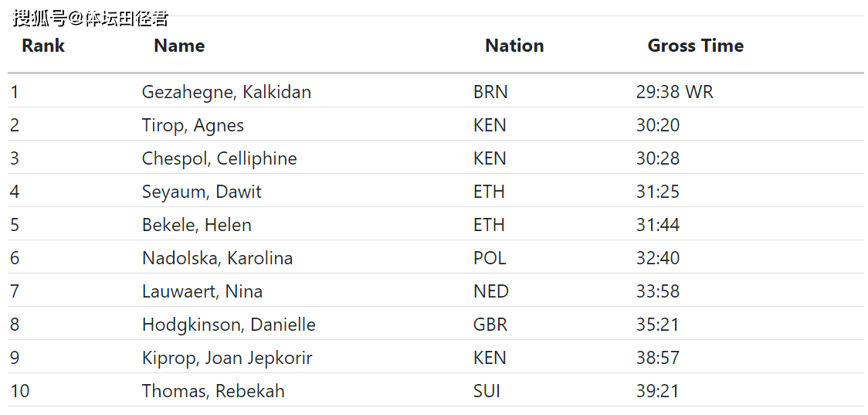Select Thomas, Rebekah row
The image size is (868, 415).
tap(213, 391)
